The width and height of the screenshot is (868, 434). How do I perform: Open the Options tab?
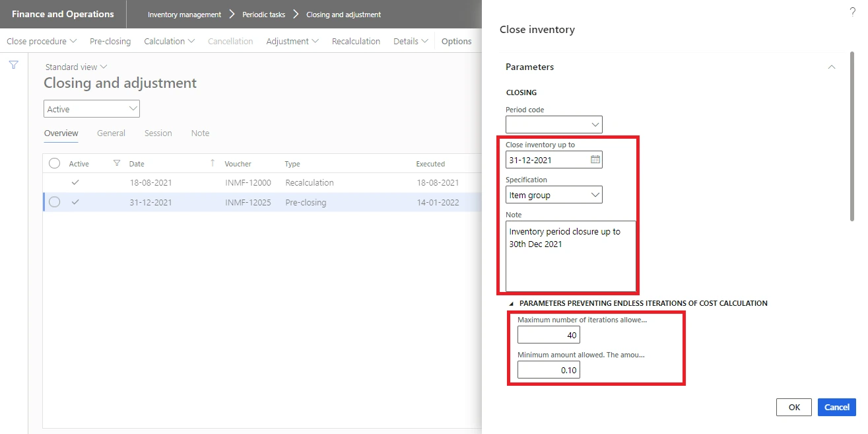pos(456,41)
